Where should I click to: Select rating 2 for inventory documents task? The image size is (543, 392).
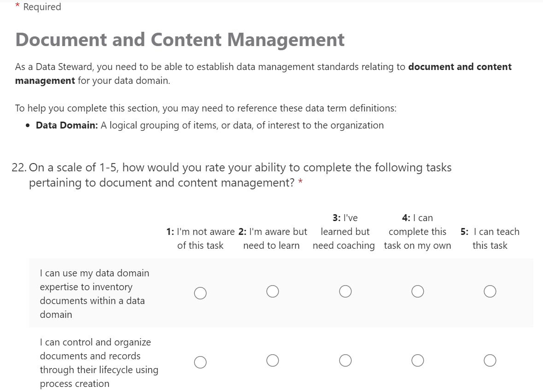click(273, 292)
